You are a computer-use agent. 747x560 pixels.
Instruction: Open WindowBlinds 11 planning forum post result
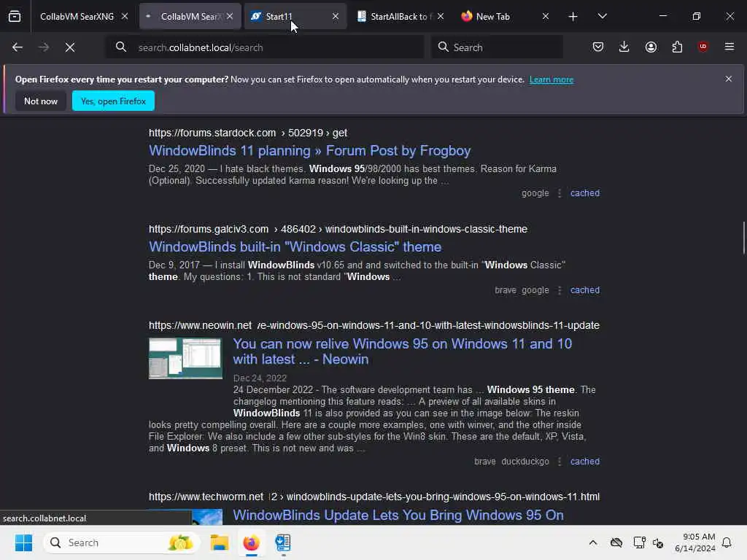click(309, 150)
